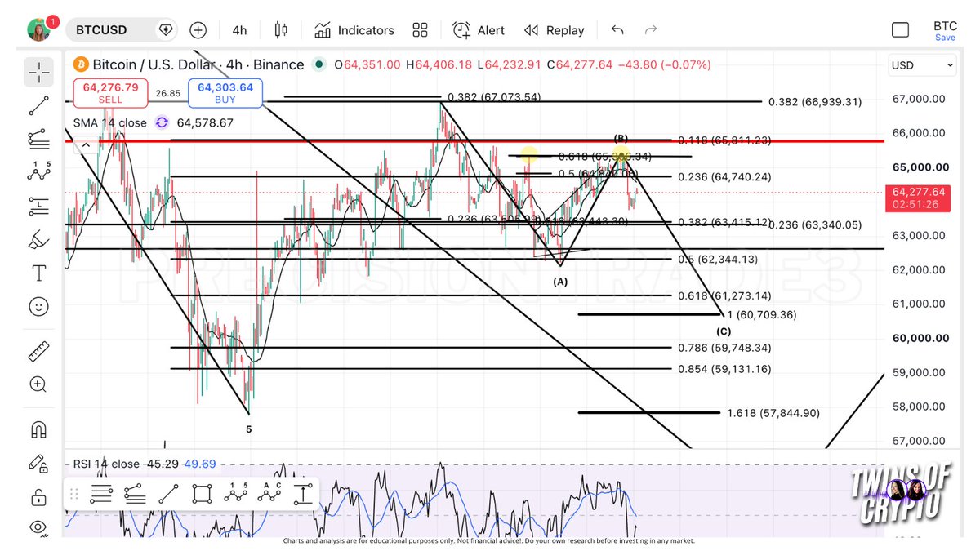The image size is (980, 551).
Task: Open the BTCUSD symbol search
Action: tap(101, 30)
